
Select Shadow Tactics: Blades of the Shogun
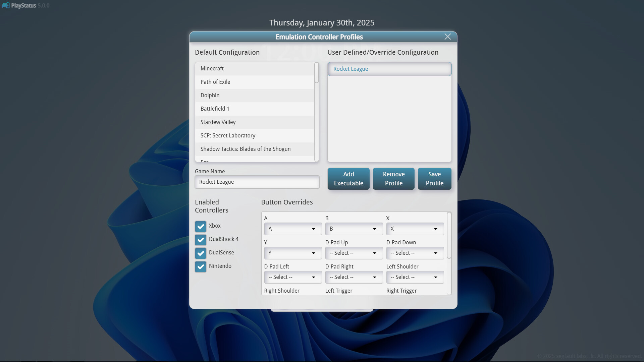tap(255, 149)
